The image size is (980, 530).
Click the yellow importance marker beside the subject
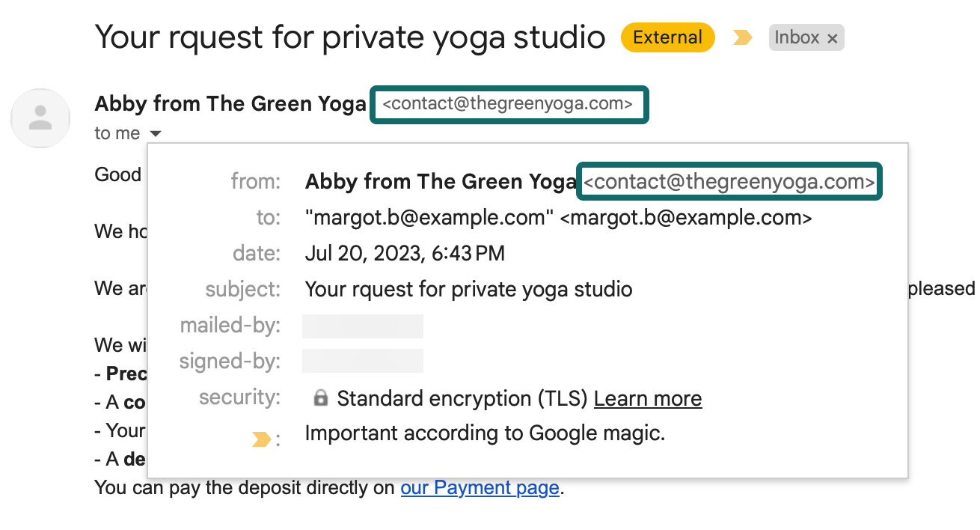pos(742,37)
